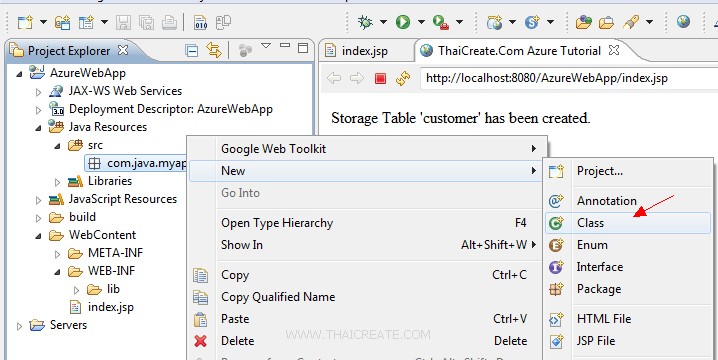Click the binary 010 toolbar icon

[201, 22]
